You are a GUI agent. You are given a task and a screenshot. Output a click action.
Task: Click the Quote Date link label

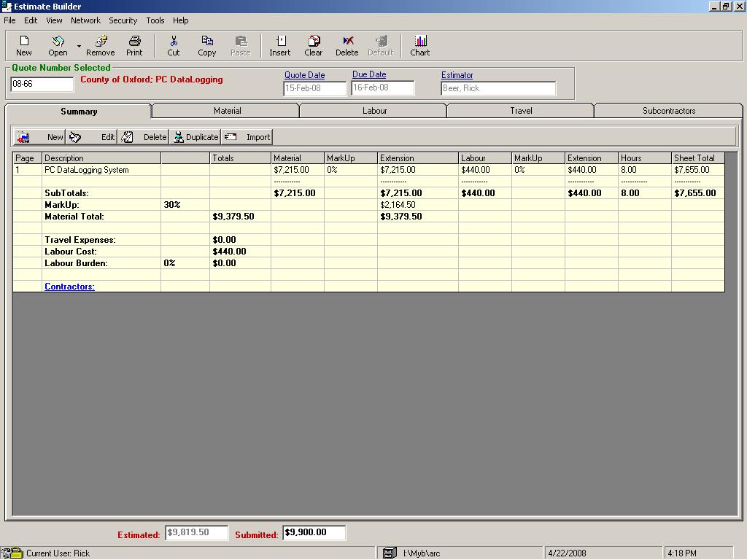coord(304,75)
